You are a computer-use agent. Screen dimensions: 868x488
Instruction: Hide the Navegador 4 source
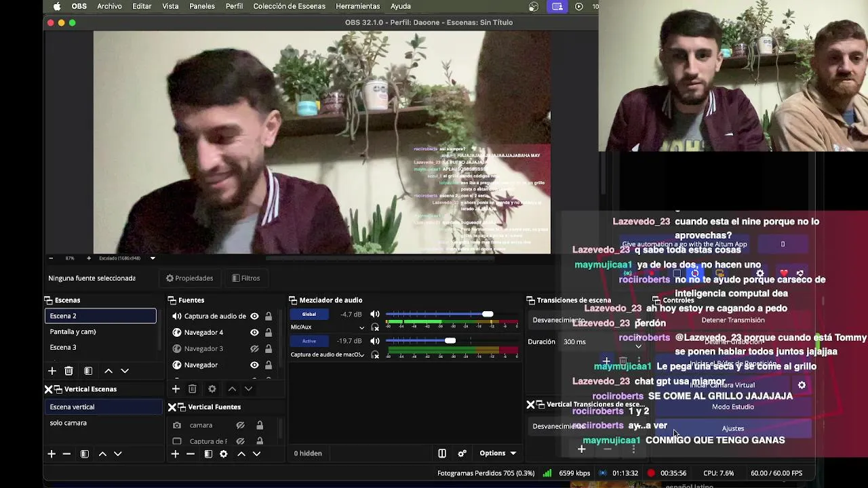point(254,332)
